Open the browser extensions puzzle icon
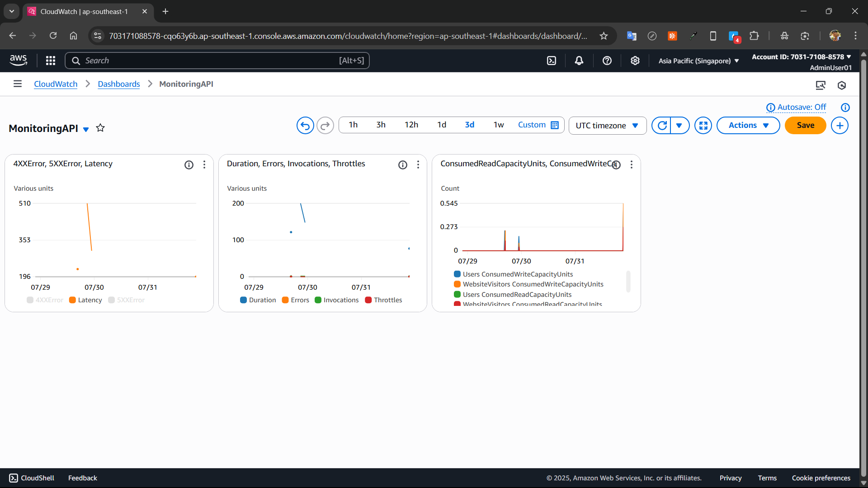Image resolution: width=868 pixels, height=488 pixels. (754, 36)
